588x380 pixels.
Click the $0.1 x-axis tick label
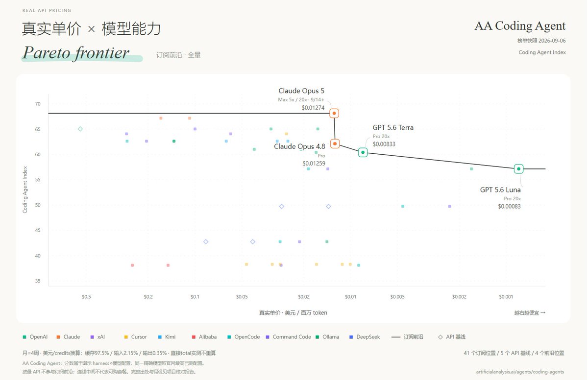tap(195, 297)
